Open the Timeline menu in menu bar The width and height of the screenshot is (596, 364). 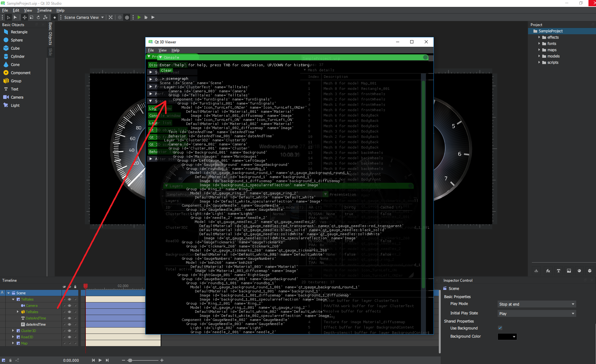coord(44,10)
